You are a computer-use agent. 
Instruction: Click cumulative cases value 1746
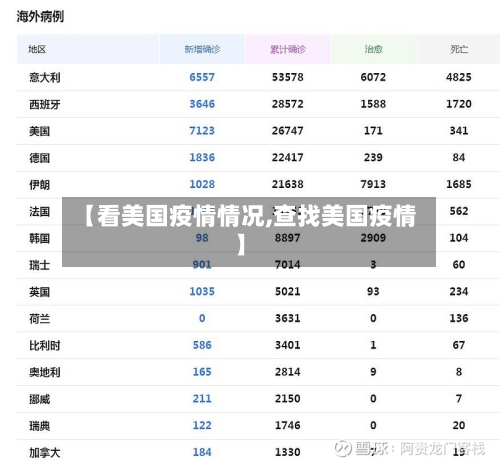(288, 426)
